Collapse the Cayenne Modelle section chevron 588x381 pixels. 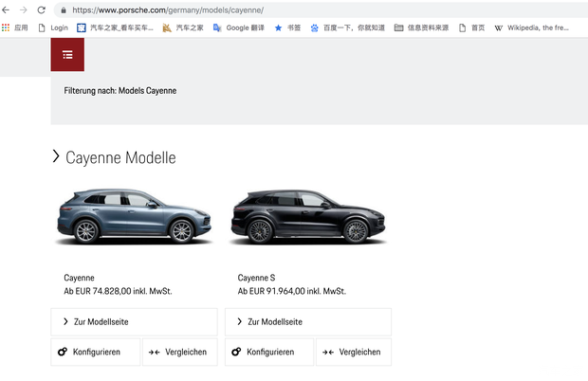[56, 156]
